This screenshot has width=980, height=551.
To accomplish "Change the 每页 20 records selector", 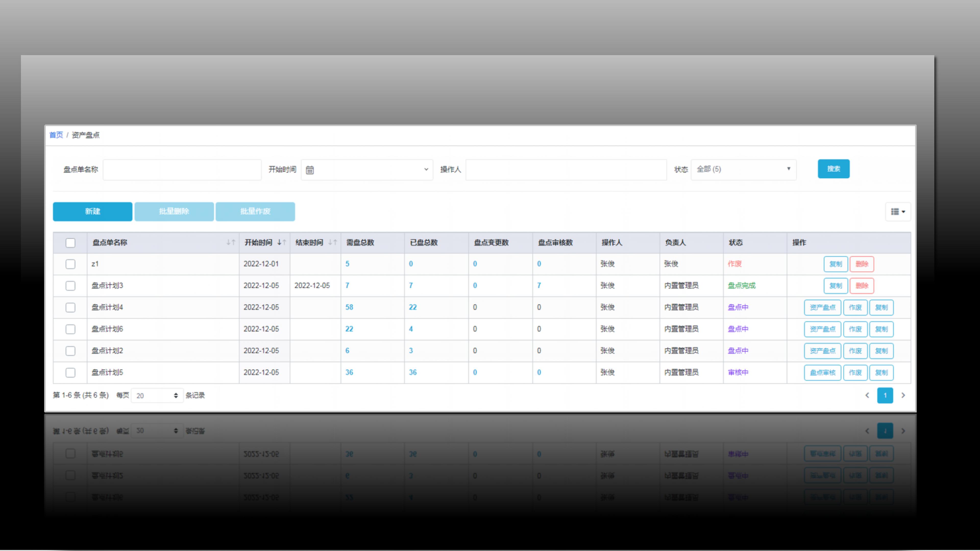I will click(x=157, y=396).
